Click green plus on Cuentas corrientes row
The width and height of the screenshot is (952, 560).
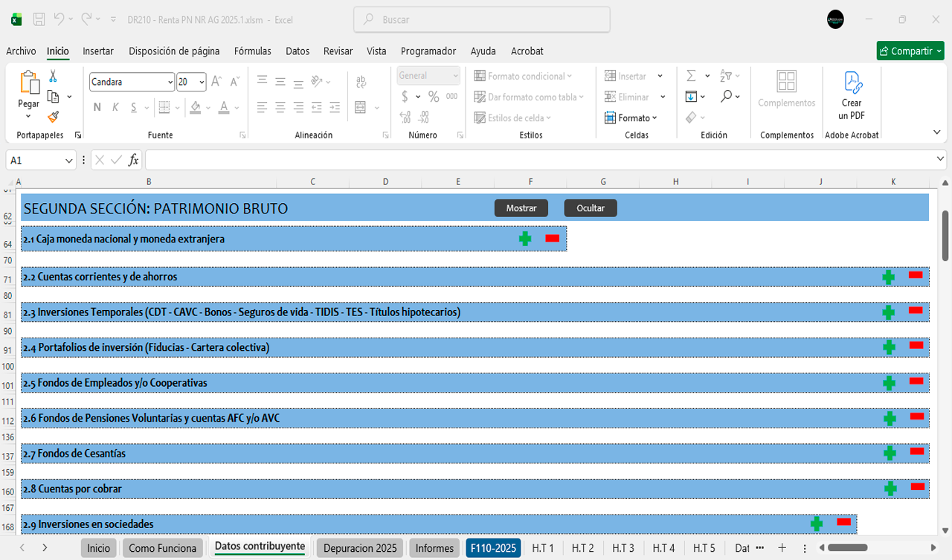tap(888, 277)
